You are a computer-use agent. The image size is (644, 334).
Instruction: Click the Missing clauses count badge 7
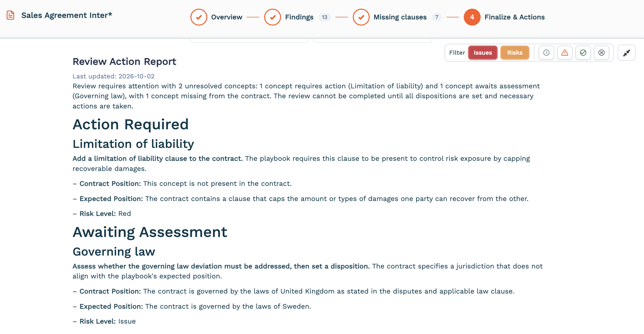pyautogui.click(x=436, y=17)
